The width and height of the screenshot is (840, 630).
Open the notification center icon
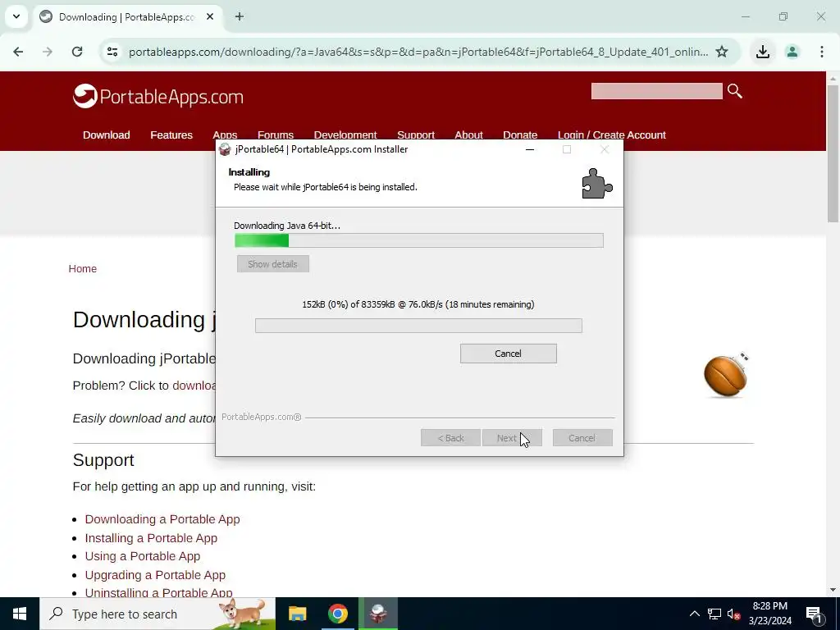click(815, 614)
